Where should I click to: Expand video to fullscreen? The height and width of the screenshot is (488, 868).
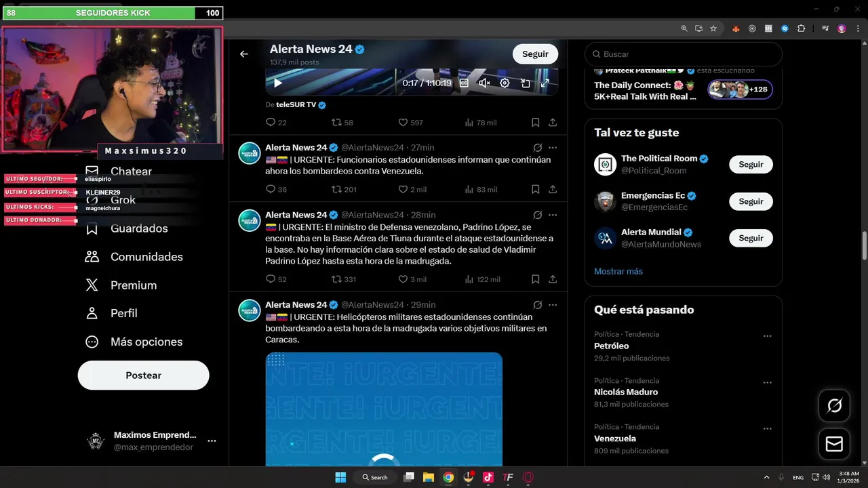coord(545,83)
